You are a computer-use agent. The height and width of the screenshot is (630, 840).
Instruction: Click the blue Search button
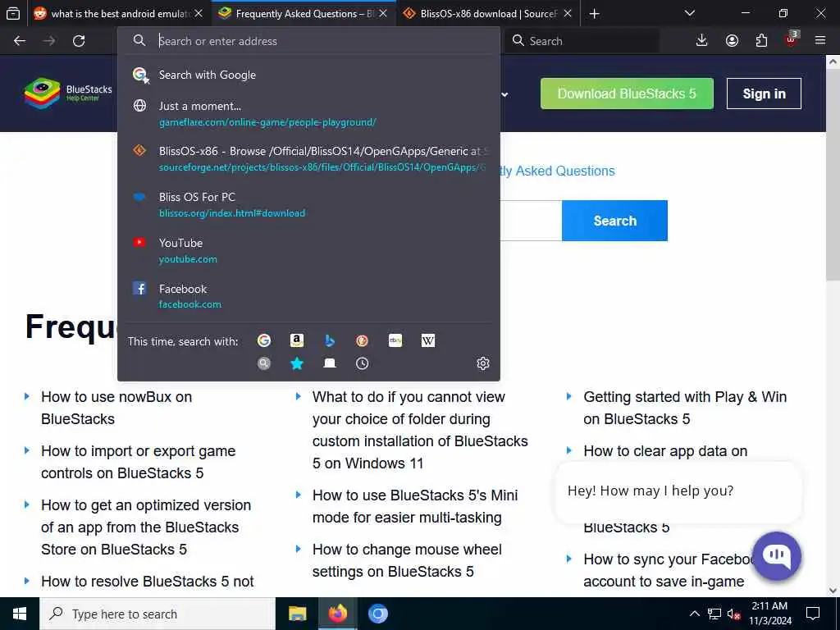tap(614, 221)
